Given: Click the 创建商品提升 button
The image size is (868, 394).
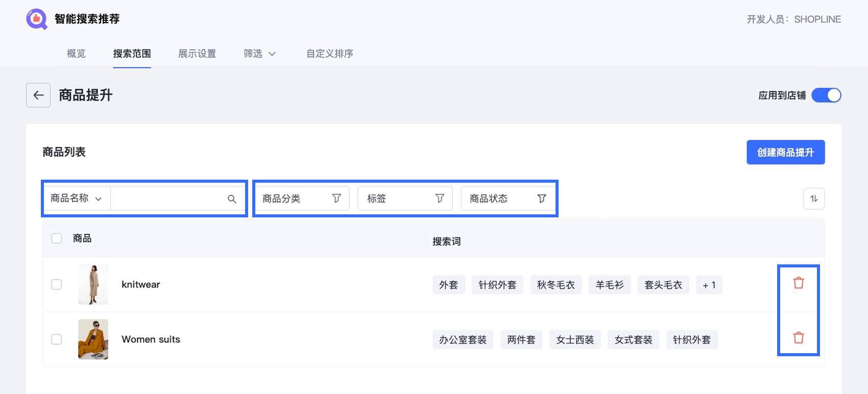Looking at the screenshot, I should click(785, 153).
